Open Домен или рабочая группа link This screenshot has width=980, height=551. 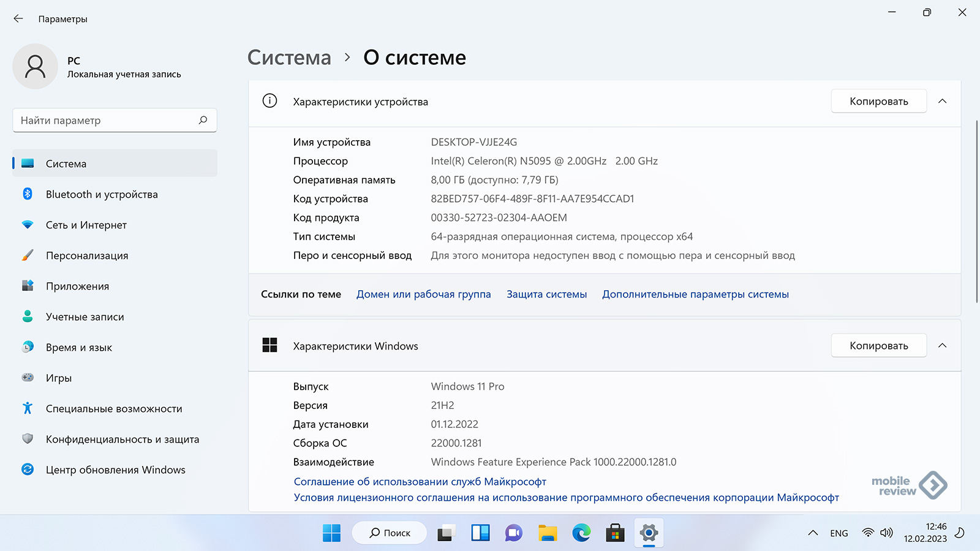(x=424, y=294)
